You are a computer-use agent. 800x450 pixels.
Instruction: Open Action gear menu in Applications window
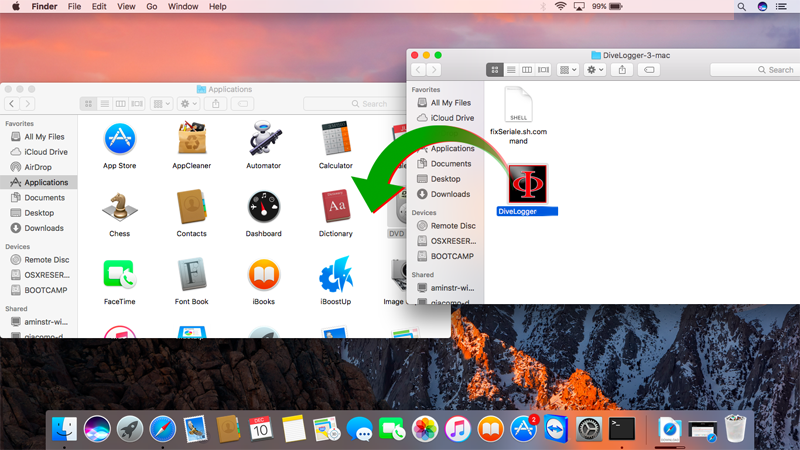[x=189, y=104]
